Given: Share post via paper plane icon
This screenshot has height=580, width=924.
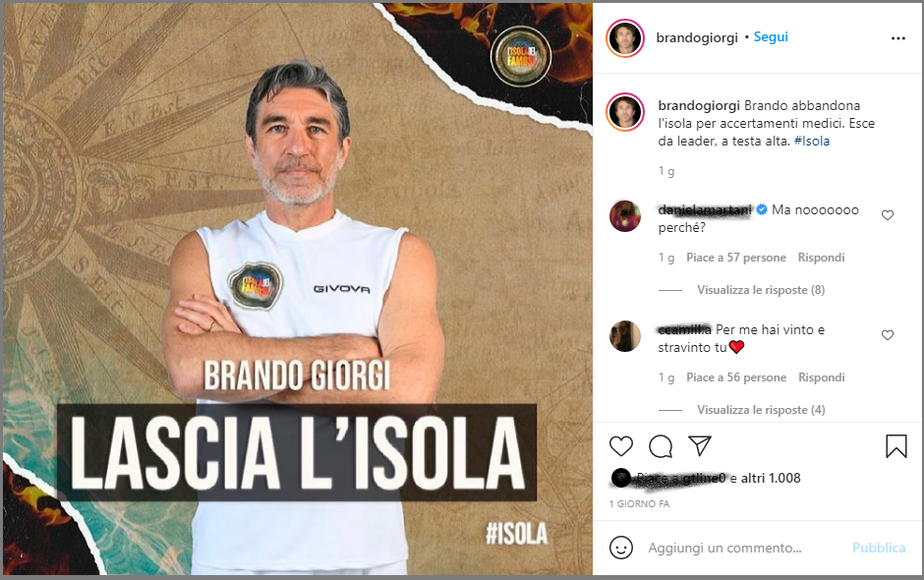Looking at the screenshot, I should tap(700, 445).
